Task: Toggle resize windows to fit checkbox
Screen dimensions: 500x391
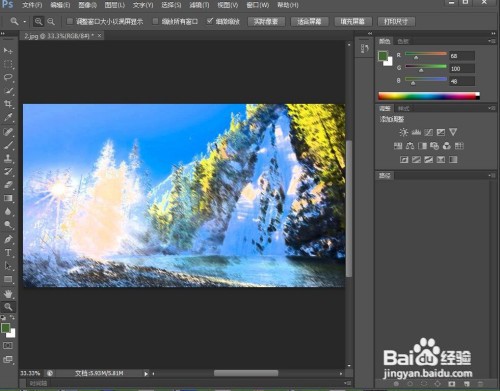Action: click(x=70, y=21)
